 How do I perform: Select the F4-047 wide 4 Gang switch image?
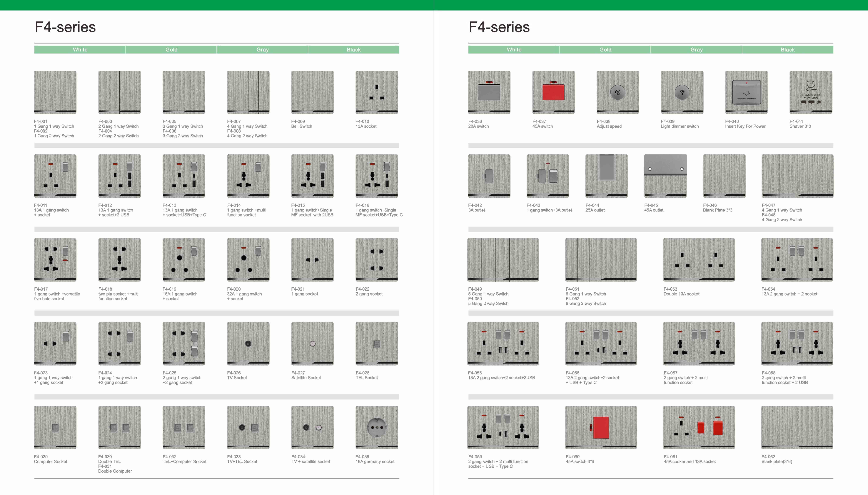pos(797,176)
